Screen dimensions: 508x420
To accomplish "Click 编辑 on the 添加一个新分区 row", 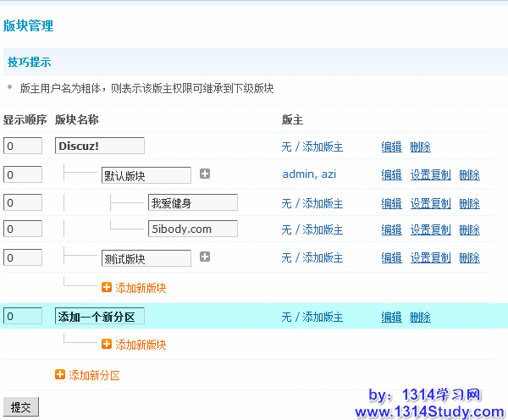I will 391,317.
